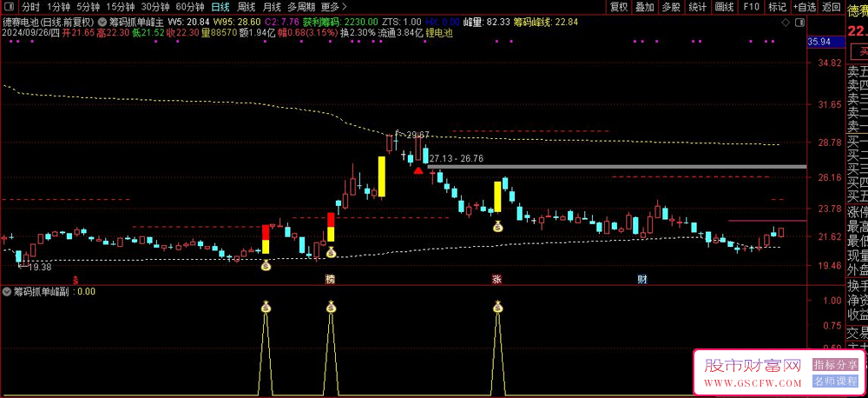Switch to the 5分钟 period tab
The image size is (868, 398).
pyautogui.click(x=88, y=7)
